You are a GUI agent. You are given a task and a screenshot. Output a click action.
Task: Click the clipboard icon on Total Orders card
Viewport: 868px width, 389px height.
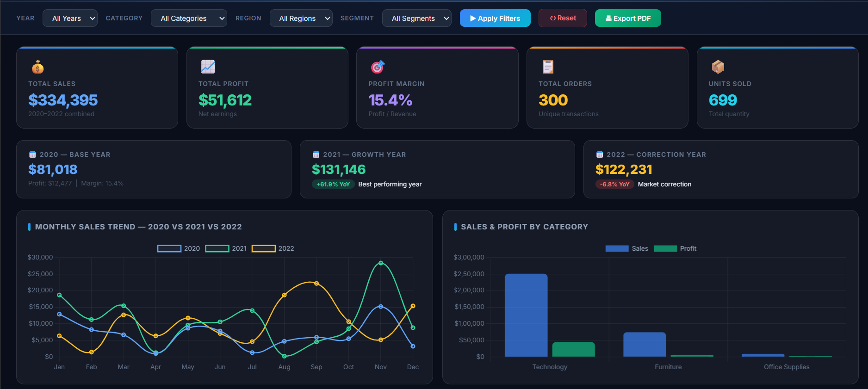(x=548, y=67)
